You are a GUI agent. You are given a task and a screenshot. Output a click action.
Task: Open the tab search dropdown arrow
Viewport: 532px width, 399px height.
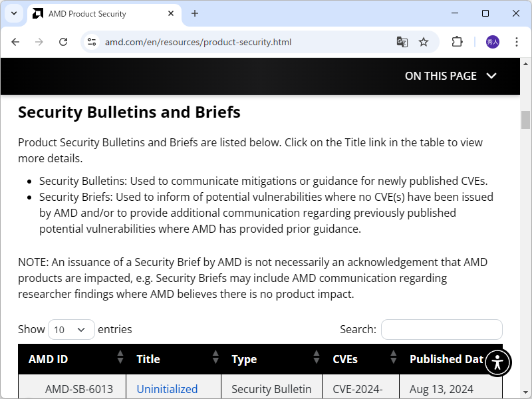point(14,13)
